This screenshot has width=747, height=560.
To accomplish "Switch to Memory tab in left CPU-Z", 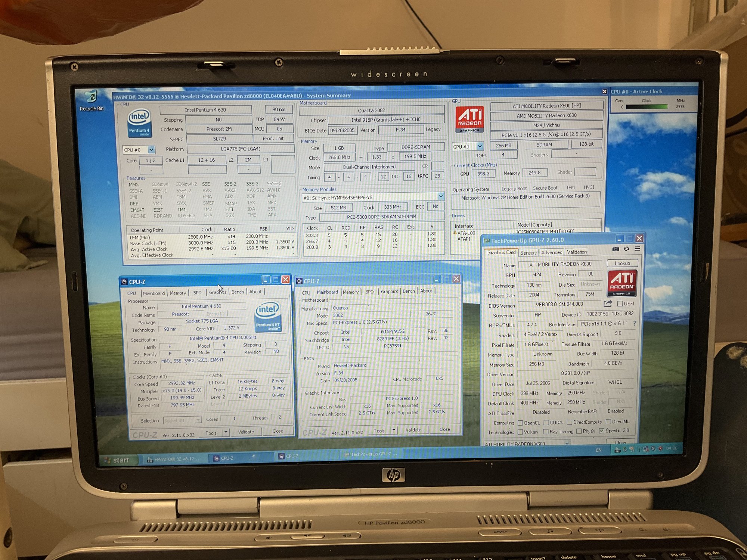I will pyautogui.click(x=178, y=293).
